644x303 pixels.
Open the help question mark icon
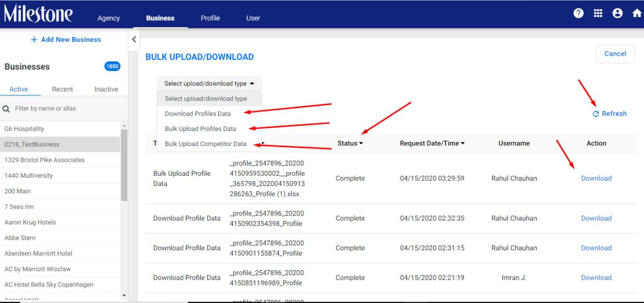tap(578, 14)
